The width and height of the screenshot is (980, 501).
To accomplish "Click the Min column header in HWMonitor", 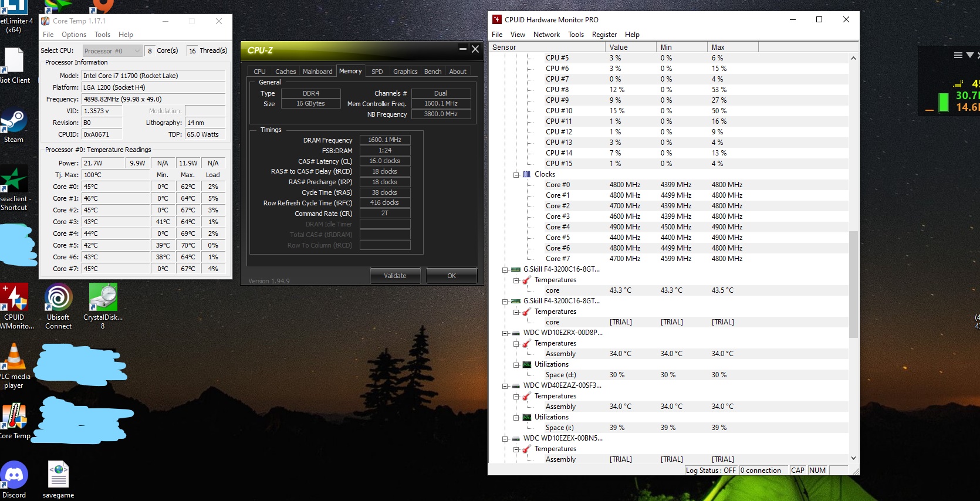I will pyautogui.click(x=682, y=48).
